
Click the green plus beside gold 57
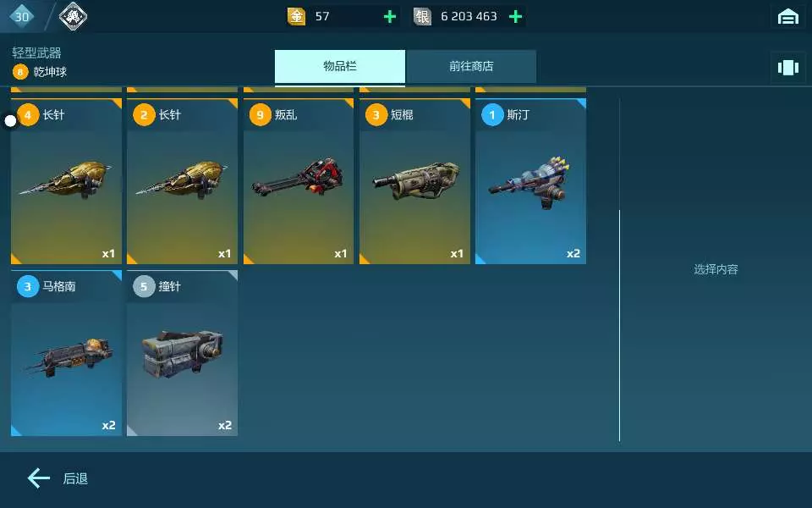(389, 17)
